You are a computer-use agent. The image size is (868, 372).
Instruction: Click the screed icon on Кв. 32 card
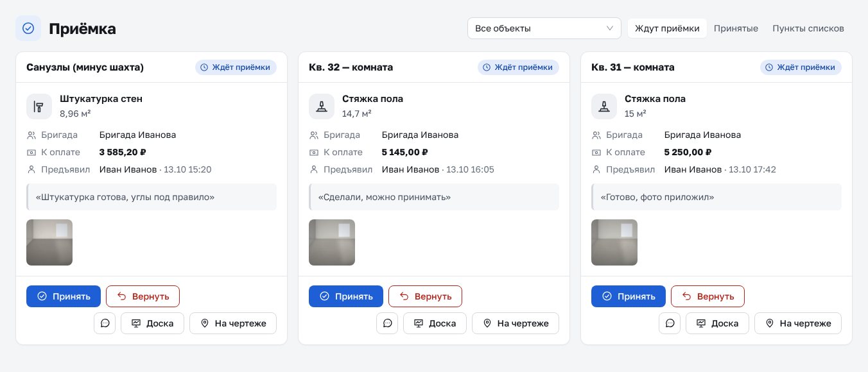pyautogui.click(x=322, y=106)
